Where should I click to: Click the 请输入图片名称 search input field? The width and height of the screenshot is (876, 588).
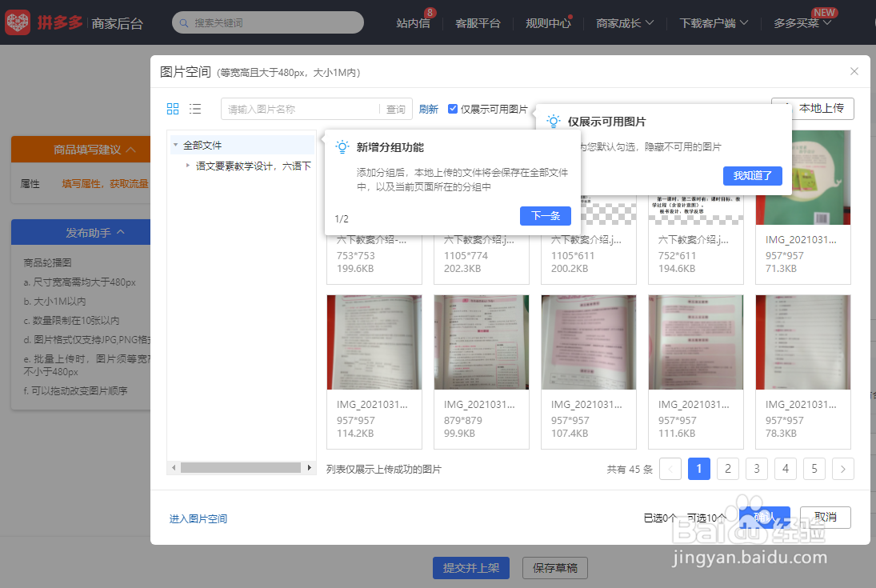(304, 108)
